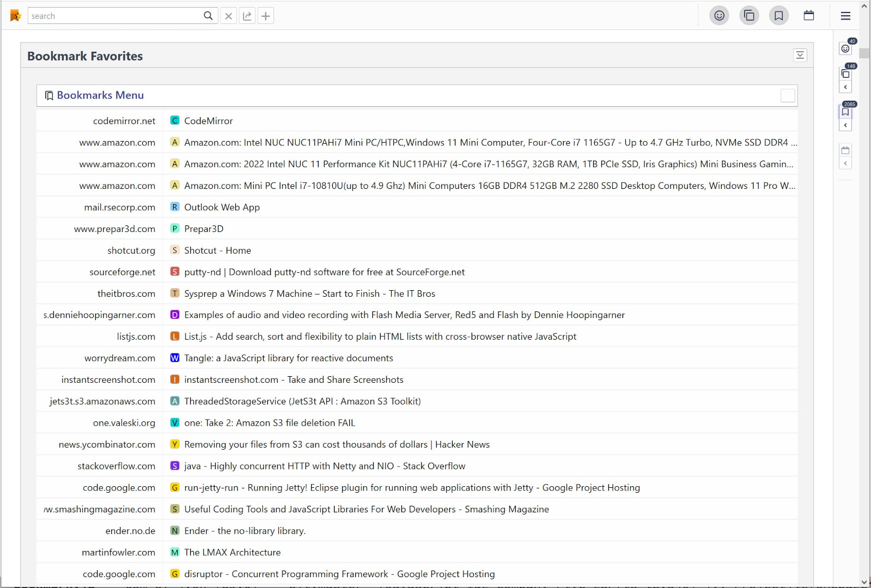Open Useful Coding Tools Smashing Magazine bookmark
The image size is (871, 588).
pyautogui.click(x=367, y=509)
